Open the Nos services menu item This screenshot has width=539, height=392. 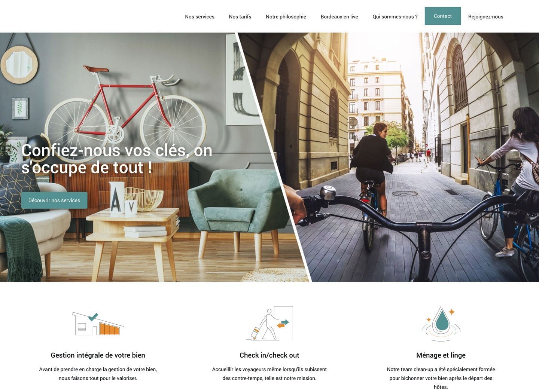[200, 16]
